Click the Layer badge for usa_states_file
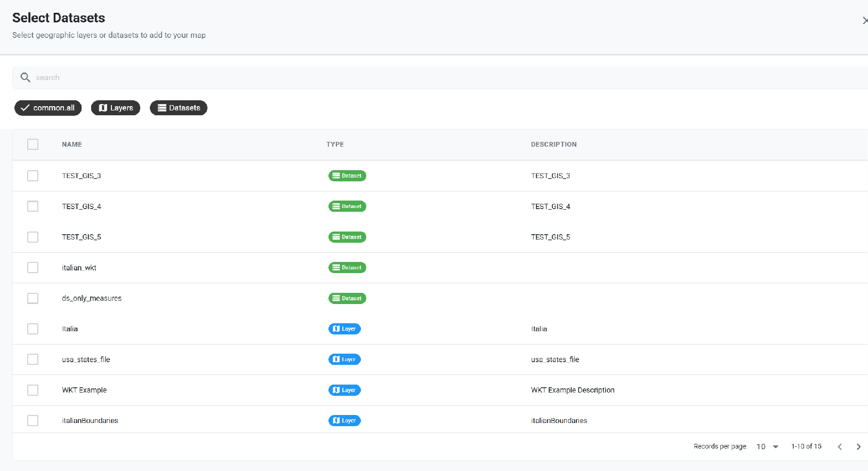This screenshot has width=868, height=471. coord(344,360)
